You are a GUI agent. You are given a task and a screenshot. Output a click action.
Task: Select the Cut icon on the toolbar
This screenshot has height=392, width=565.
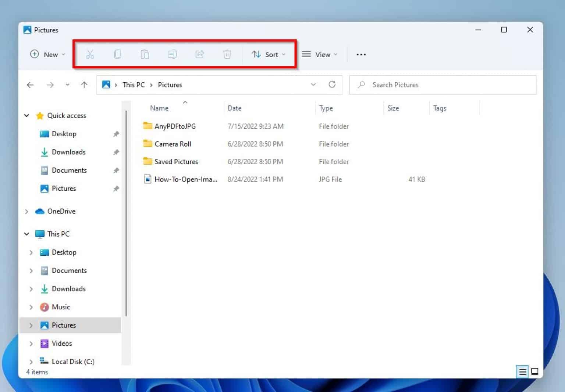pyautogui.click(x=90, y=54)
